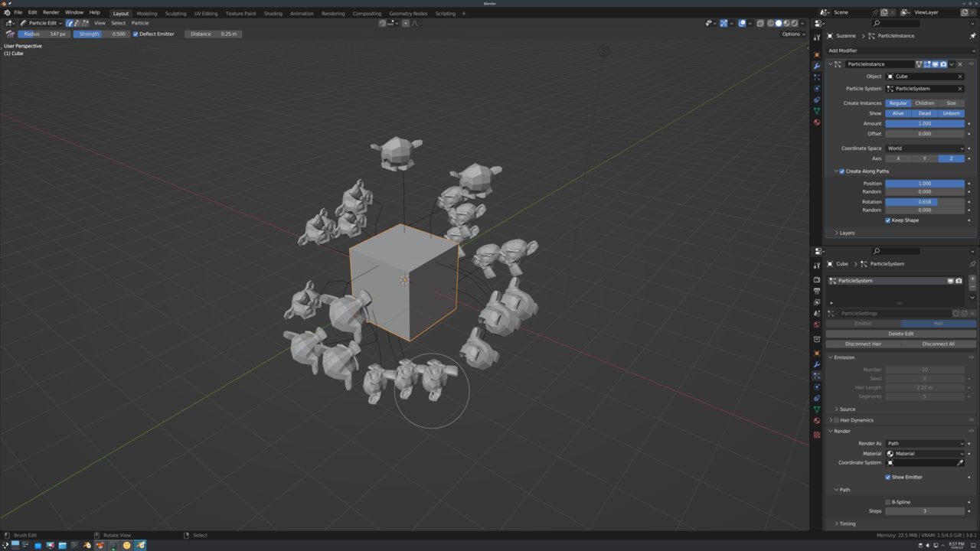
Task: Open the Particle menu in viewport header
Action: click(x=140, y=23)
